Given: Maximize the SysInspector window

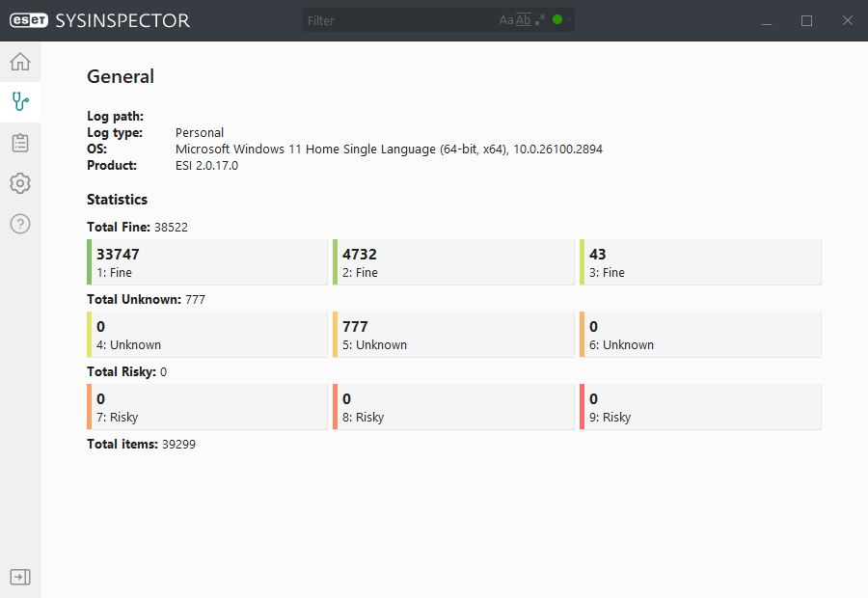Looking at the screenshot, I should pyautogui.click(x=806, y=20).
